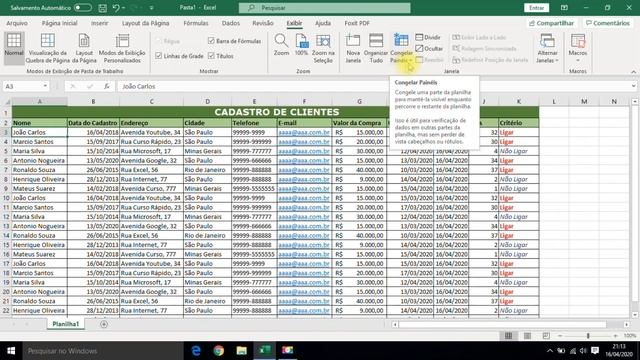The height and width of the screenshot is (360, 640).
Task: Open email link in row 8
Action: pos(304,179)
